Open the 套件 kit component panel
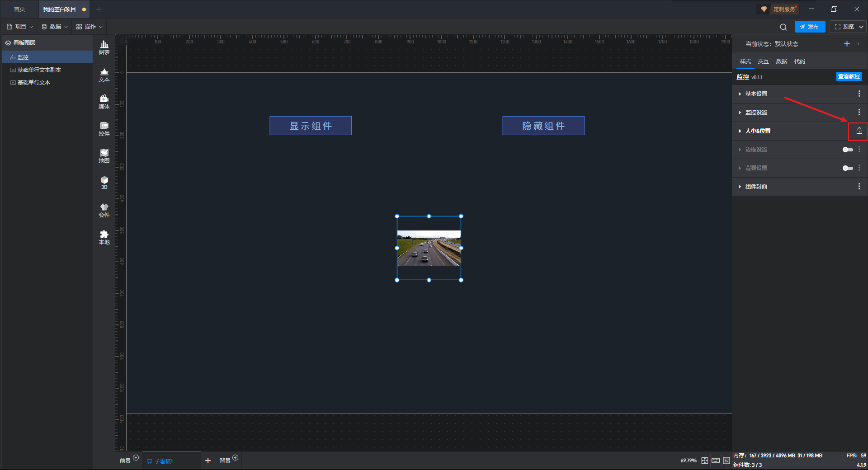868x470 pixels. [x=104, y=210]
